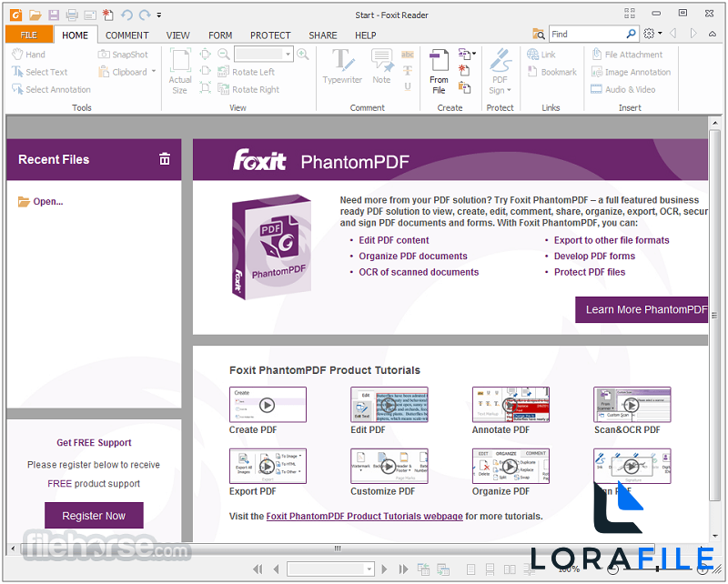Click the facing pages view icon in status bar
Viewport: 728px width, 584px height.
(510, 569)
